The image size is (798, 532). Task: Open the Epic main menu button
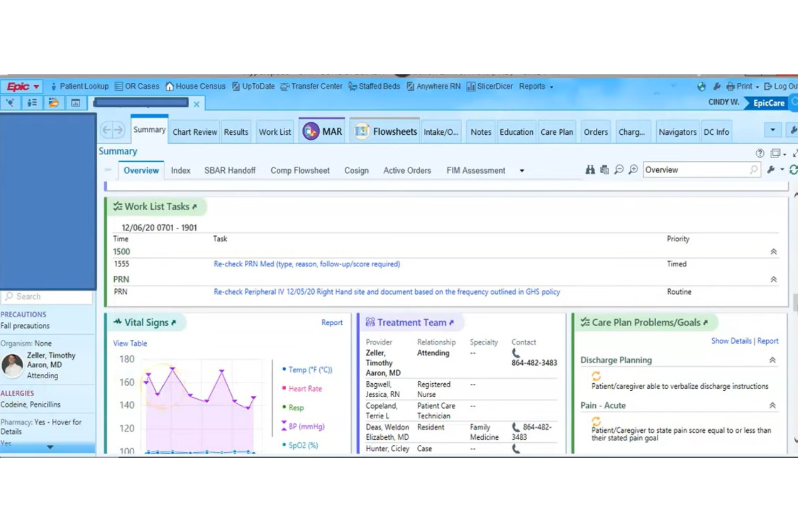(x=22, y=86)
